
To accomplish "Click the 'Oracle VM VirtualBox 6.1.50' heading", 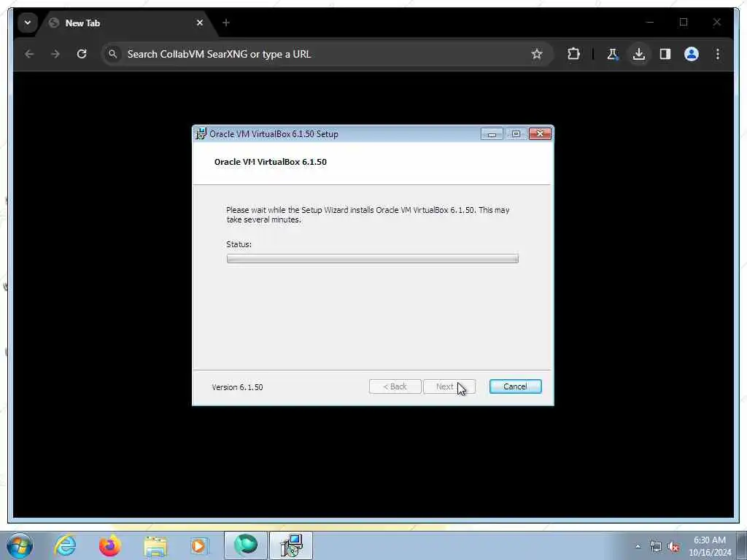I will point(270,162).
